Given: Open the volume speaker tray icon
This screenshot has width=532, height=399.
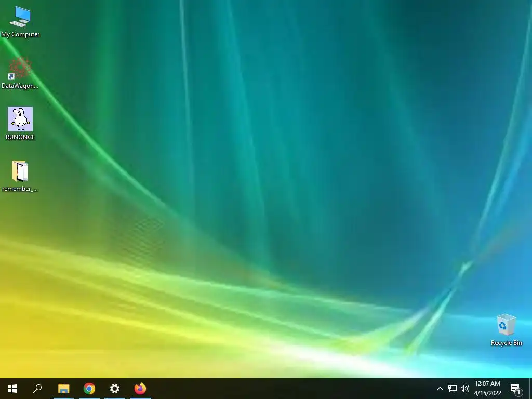Looking at the screenshot, I should click(x=465, y=389).
